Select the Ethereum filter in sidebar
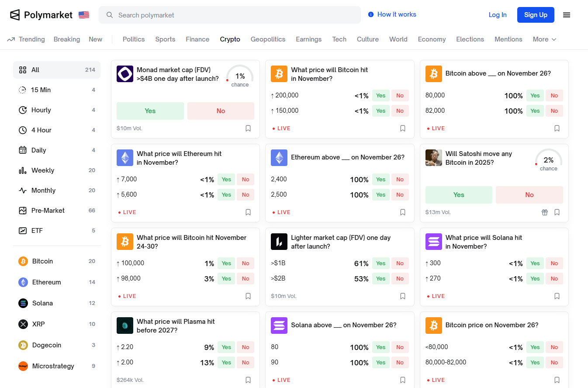This screenshot has height=388, width=588. point(57,282)
